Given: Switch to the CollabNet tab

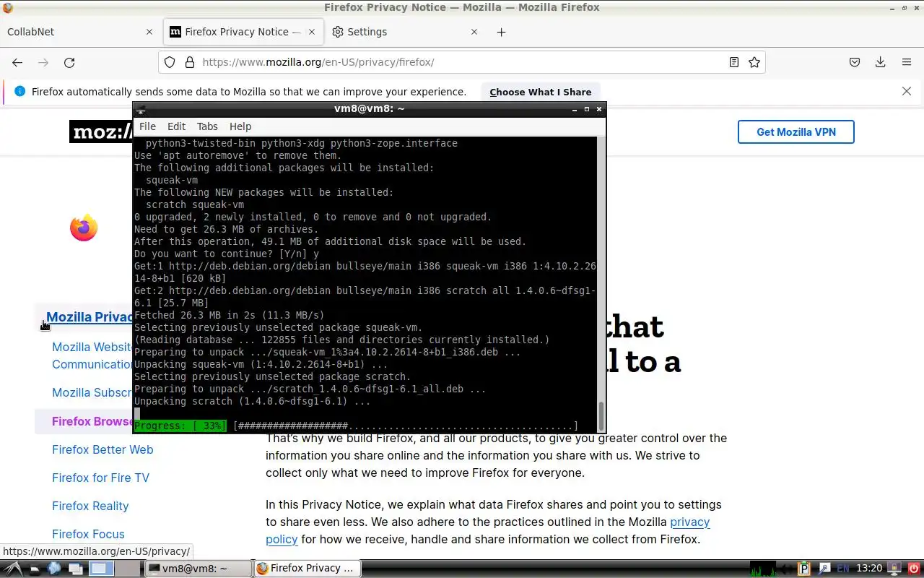Looking at the screenshot, I should [x=79, y=32].
